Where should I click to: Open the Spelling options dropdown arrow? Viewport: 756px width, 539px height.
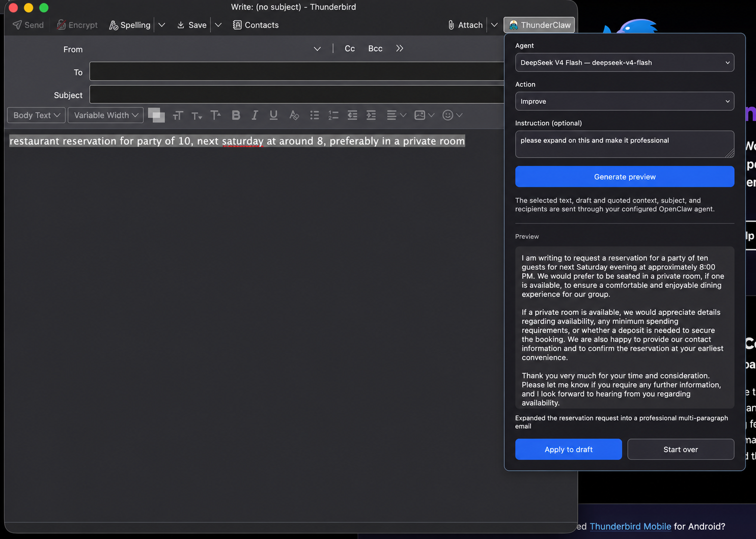pyautogui.click(x=162, y=25)
